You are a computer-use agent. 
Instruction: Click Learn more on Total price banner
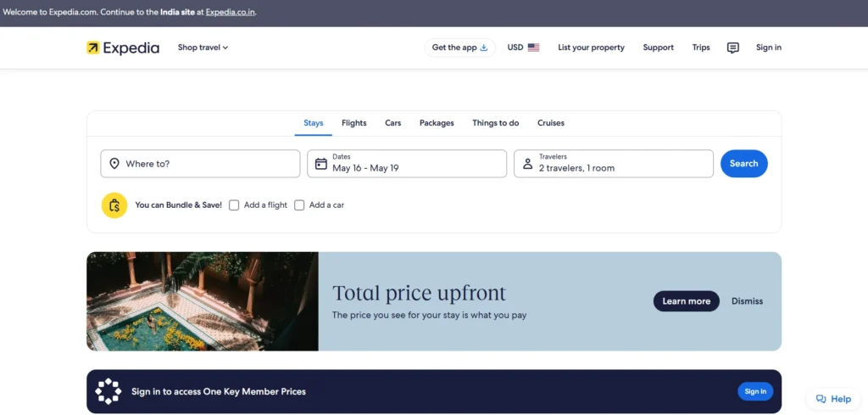click(687, 301)
